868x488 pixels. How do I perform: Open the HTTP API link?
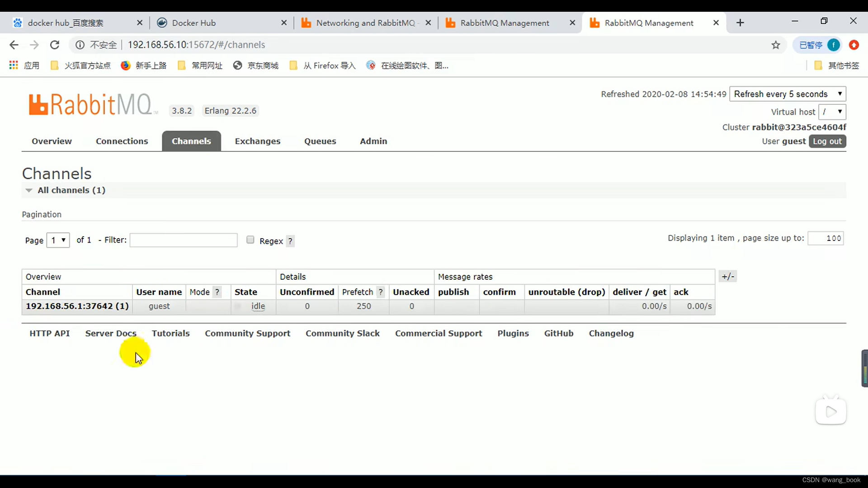(x=50, y=333)
